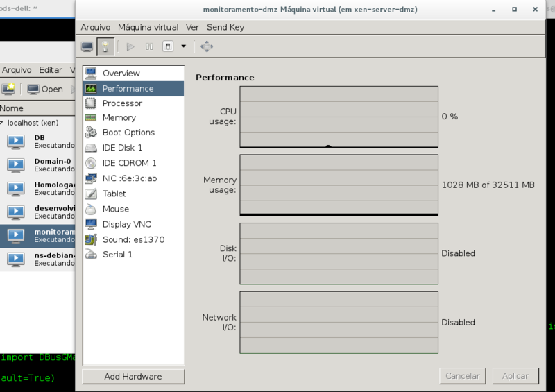The width and height of the screenshot is (555, 392).
Task: Click '1028 MB of 32511 MB' text
Action: (x=488, y=185)
